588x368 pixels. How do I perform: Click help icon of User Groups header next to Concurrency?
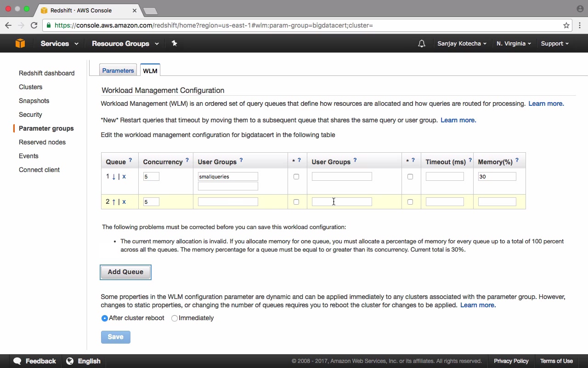(x=241, y=160)
